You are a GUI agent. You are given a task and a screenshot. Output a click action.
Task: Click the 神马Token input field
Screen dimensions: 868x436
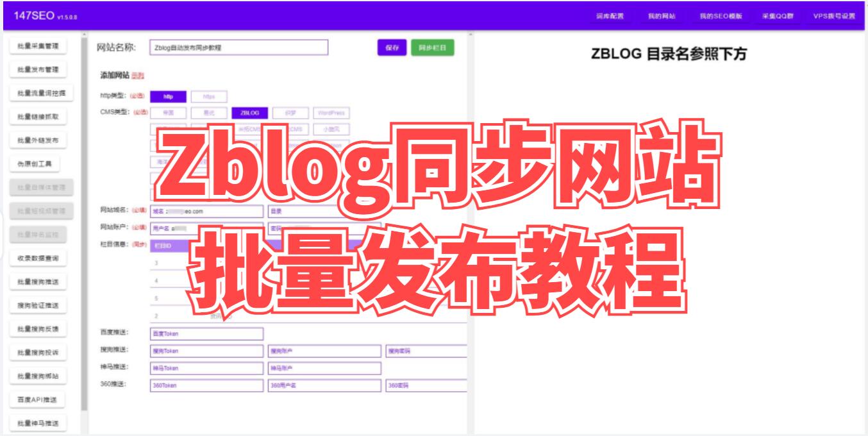click(x=206, y=368)
